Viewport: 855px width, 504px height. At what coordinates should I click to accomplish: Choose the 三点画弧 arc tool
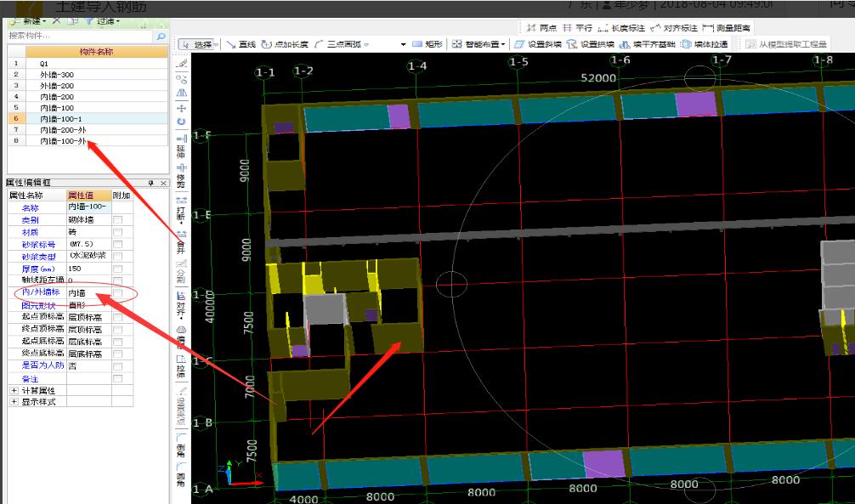[x=338, y=44]
